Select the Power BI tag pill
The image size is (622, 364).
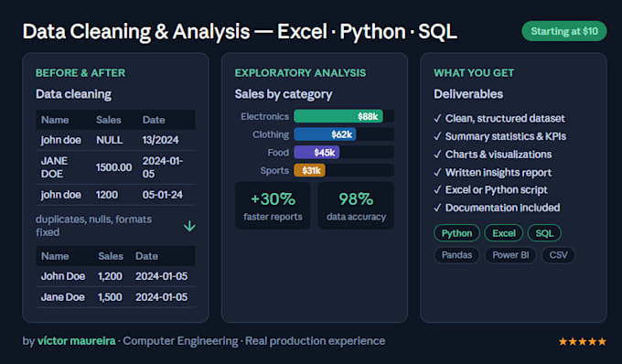pos(510,255)
